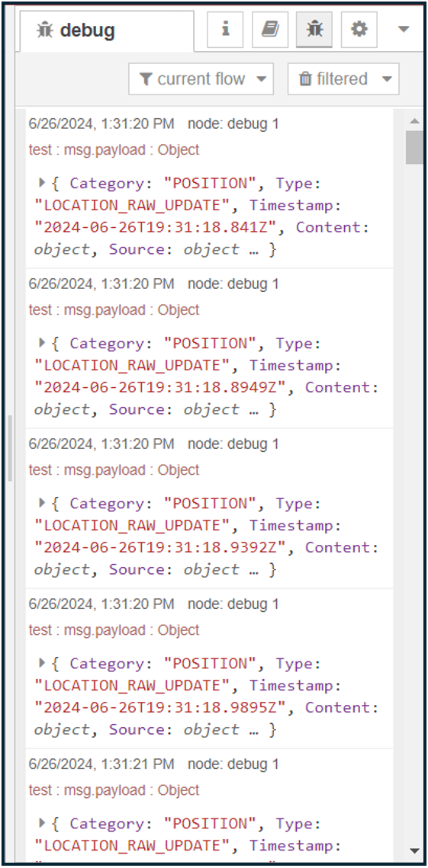Screen dimensions: 428x868
Task: Expand the payload object with timestamp 18.8949Z
Action: [x=42, y=343]
